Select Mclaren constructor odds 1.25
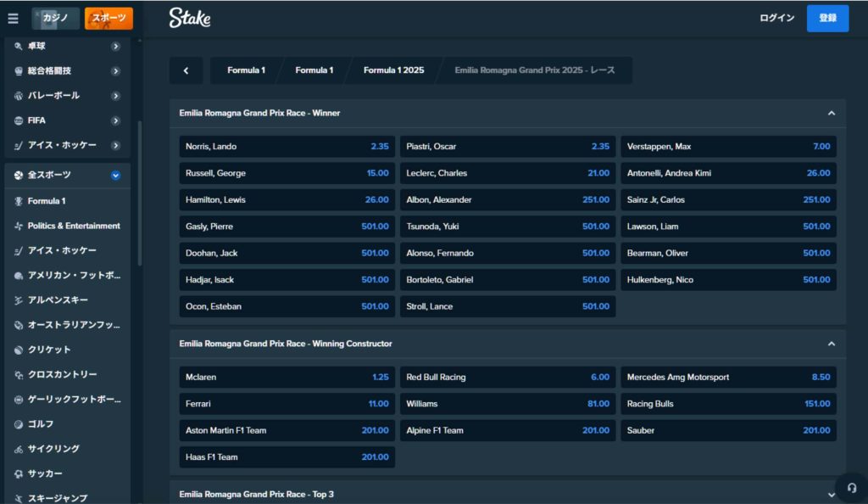This screenshot has height=504, width=868. (x=287, y=378)
